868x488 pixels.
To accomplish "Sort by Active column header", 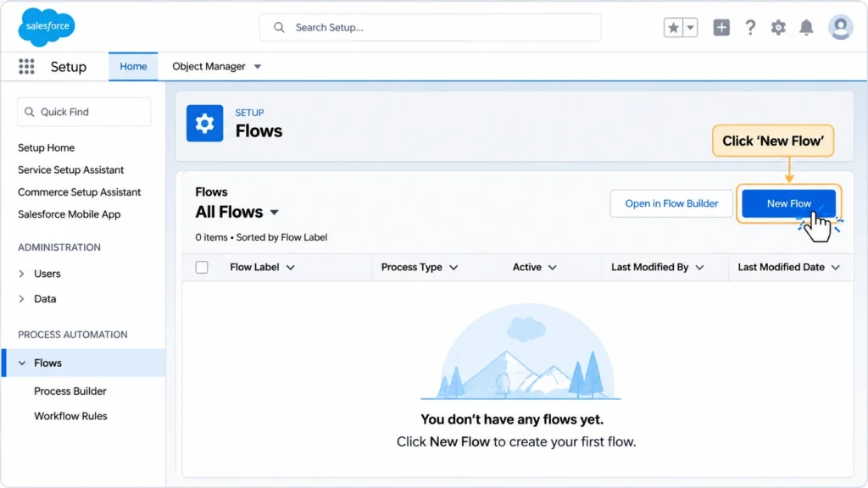I will coord(527,267).
